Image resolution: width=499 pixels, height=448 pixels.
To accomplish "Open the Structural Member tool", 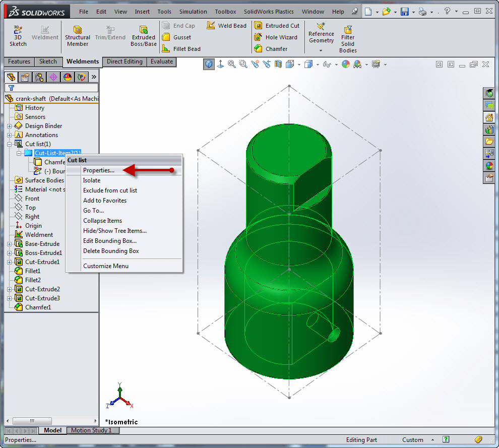I will [x=77, y=36].
